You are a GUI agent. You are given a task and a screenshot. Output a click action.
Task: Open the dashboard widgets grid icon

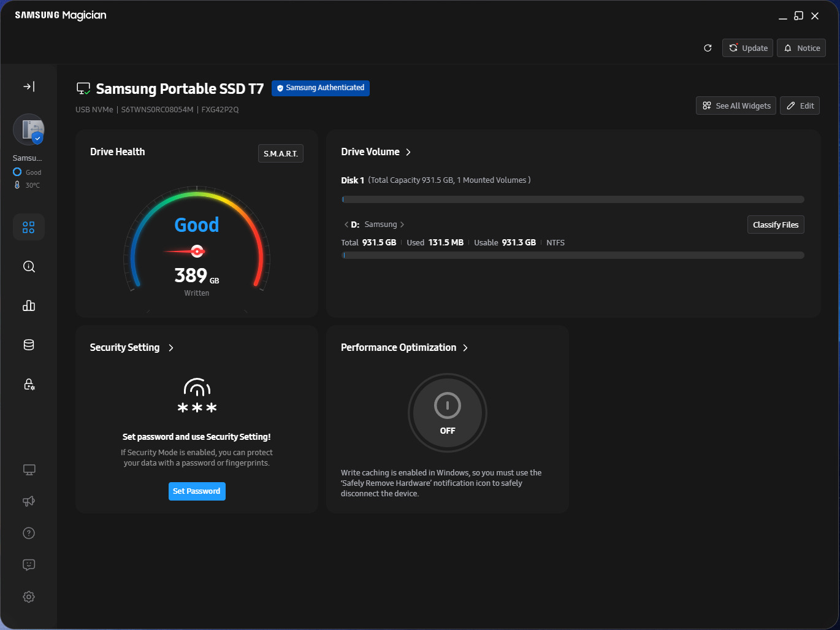(29, 228)
